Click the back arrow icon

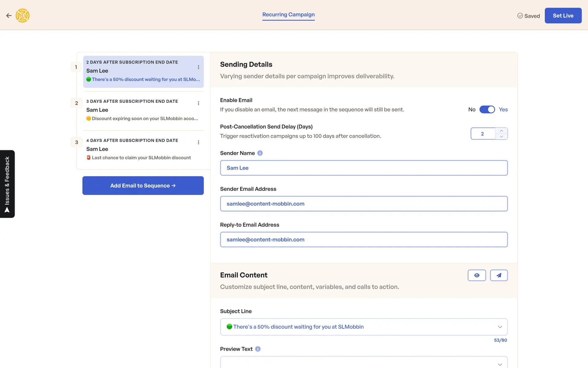(x=9, y=16)
